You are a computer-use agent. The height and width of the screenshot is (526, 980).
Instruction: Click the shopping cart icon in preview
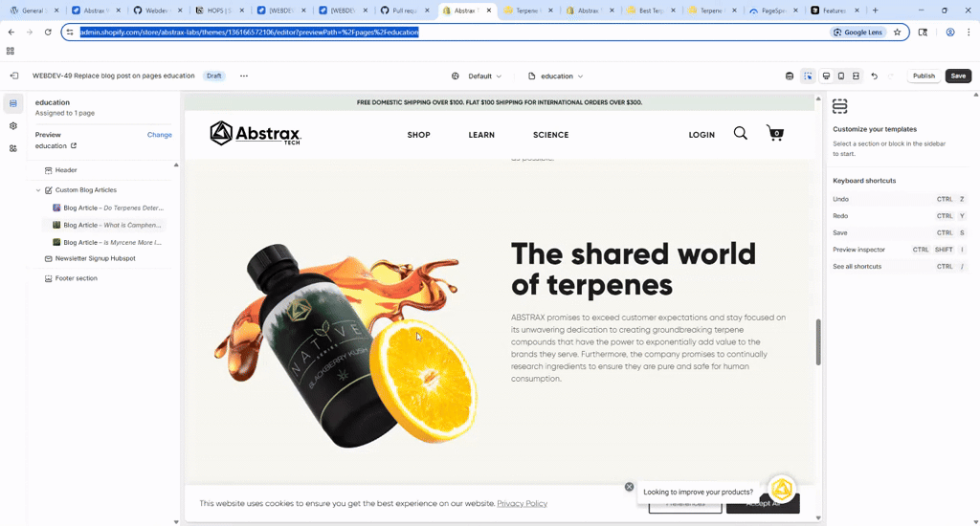(775, 132)
